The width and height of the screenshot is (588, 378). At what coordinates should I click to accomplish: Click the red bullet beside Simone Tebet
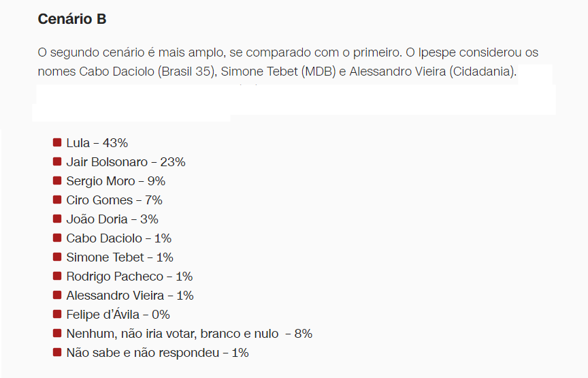click(x=57, y=257)
